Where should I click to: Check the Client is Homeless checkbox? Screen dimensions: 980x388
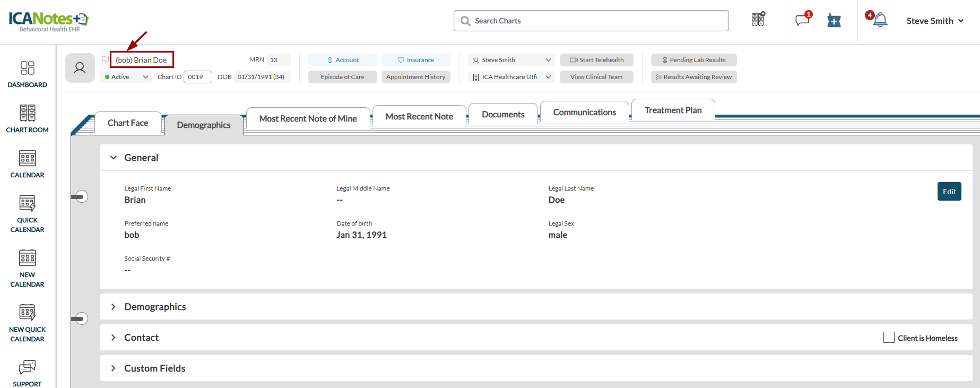pyautogui.click(x=889, y=338)
